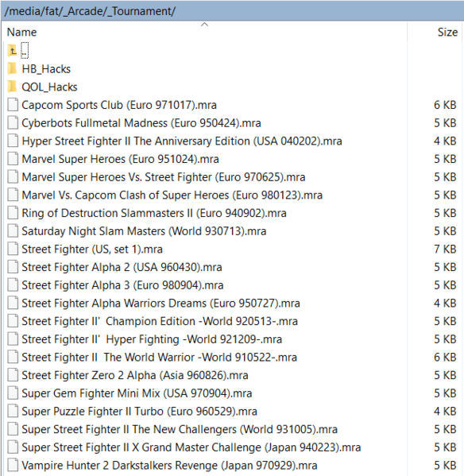Click the Super Puzzle Fighter II Turbo file icon
The image size is (464, 476).
pyautogui.click(x=13, y=412)
